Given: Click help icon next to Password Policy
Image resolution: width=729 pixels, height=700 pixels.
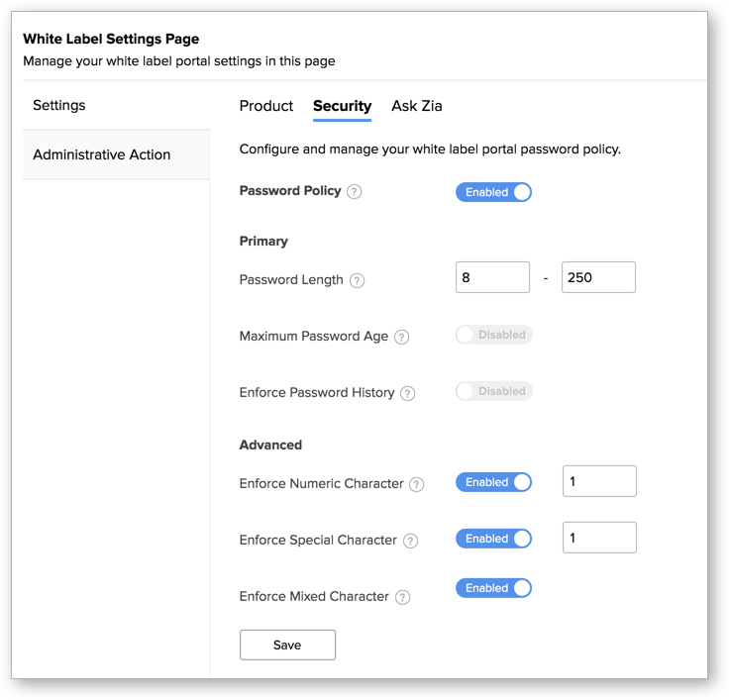Looking at the screenshot, I should [x=355, y=192].
